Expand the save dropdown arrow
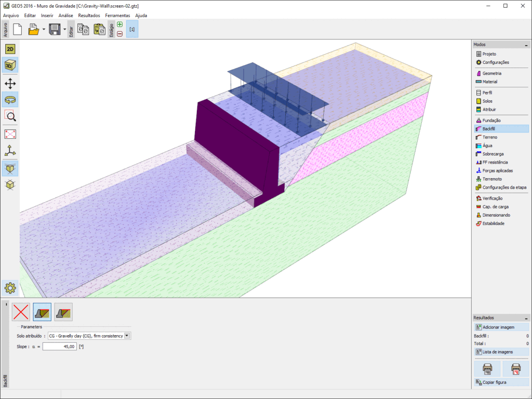The width and height of the screenshot is (532, 399). [64, 30]
